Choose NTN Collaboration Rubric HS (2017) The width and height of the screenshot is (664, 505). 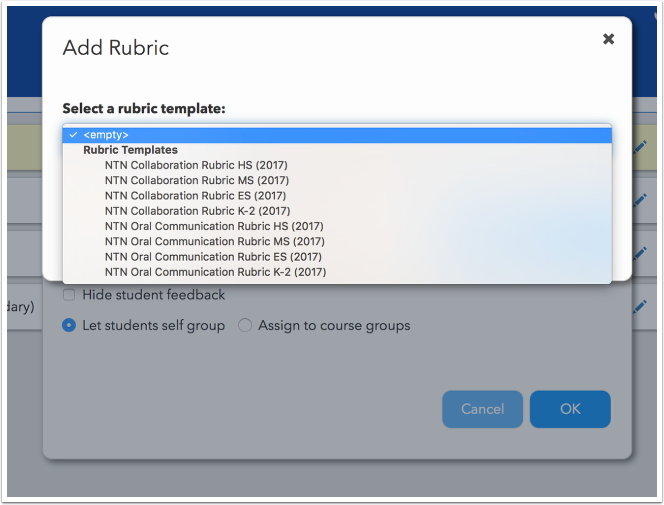pyautogui.click(x=337, y=165)
